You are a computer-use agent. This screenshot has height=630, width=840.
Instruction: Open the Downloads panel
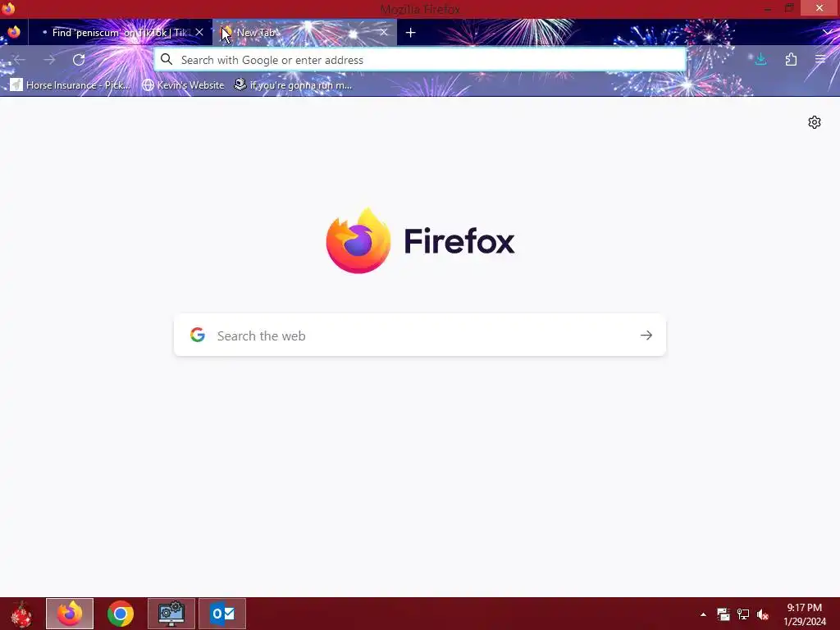pyautogui.click(x=760, y=59)
